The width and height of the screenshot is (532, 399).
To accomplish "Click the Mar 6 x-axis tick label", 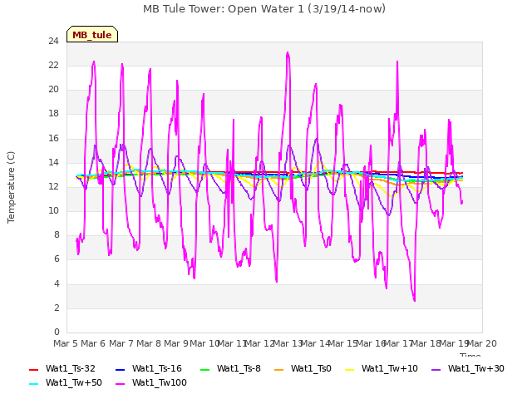I will click(x=93, y=343).
